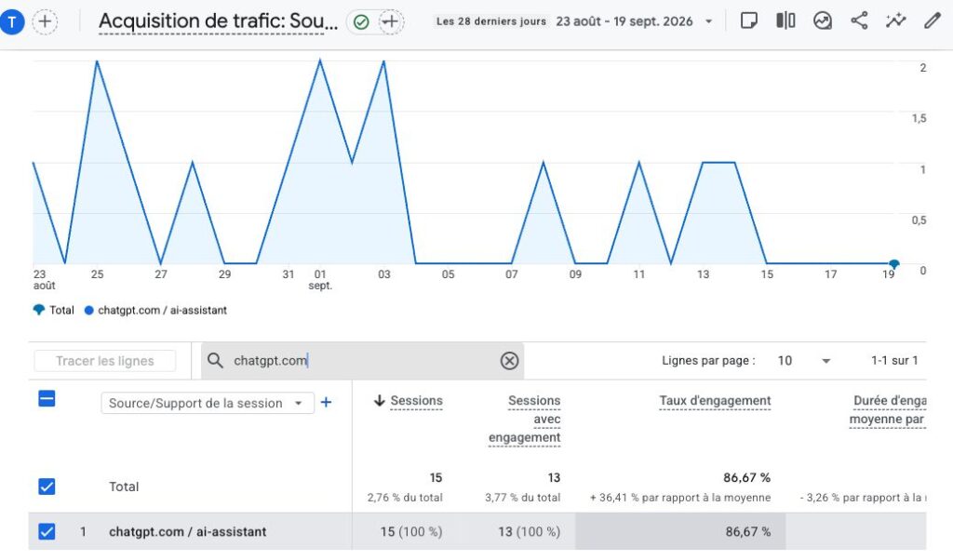This screenshot has width=953, height=560.
Task: Add a secondary dimension with blue plus
Action: point(326,402)
